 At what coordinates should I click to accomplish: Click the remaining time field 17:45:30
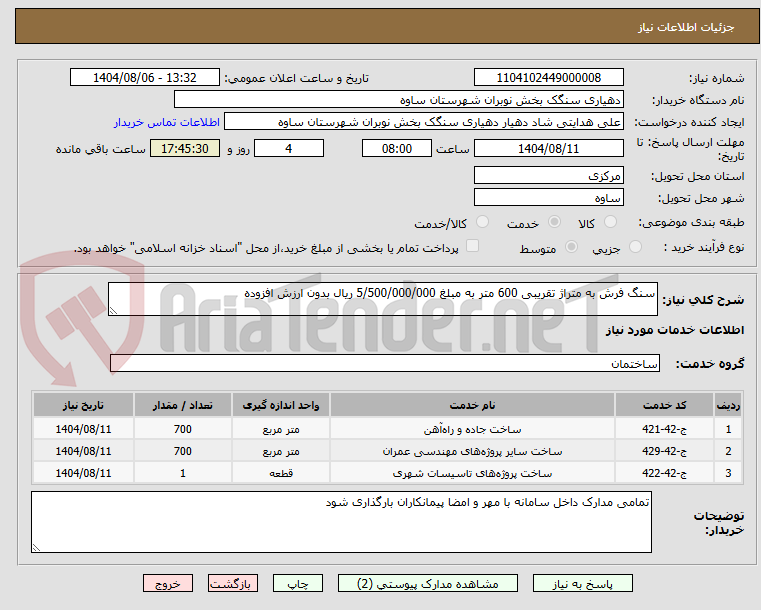click(184, 148)
